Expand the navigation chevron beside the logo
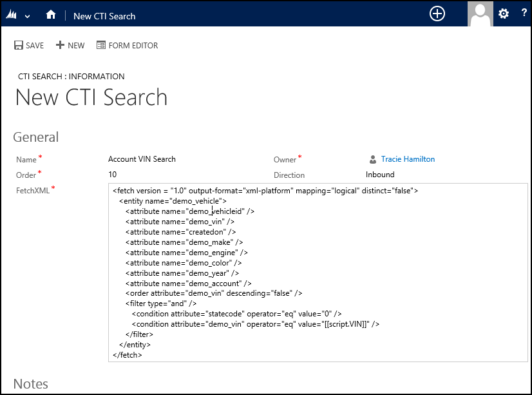Image resolution: width=532 pixels, height=395 pixels. [x=28, y=16]
